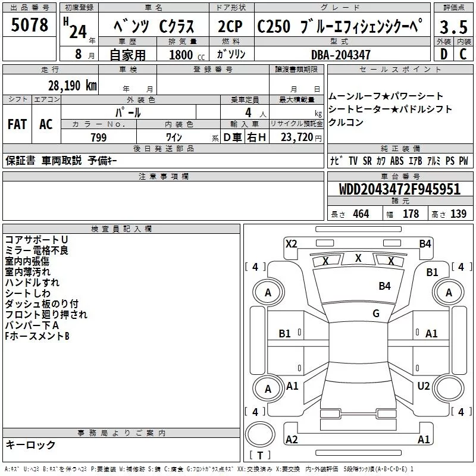Click damage mark U2 on diagram
The height and width of the screenshot is (476, 476).
click(x=424, y=386)
